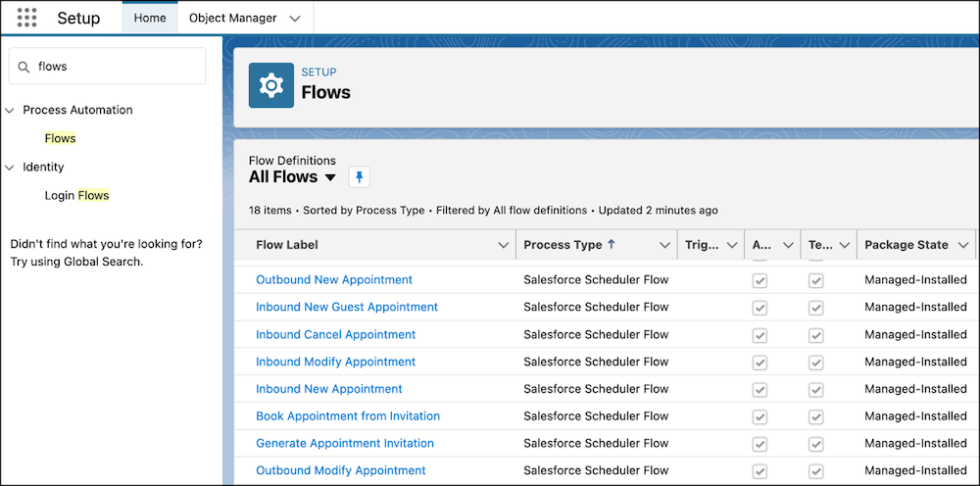Open the dropdown arrow next to Object Manager
Image resolution: width=980 pixels, height=486 pixels.
click(295, 19)
